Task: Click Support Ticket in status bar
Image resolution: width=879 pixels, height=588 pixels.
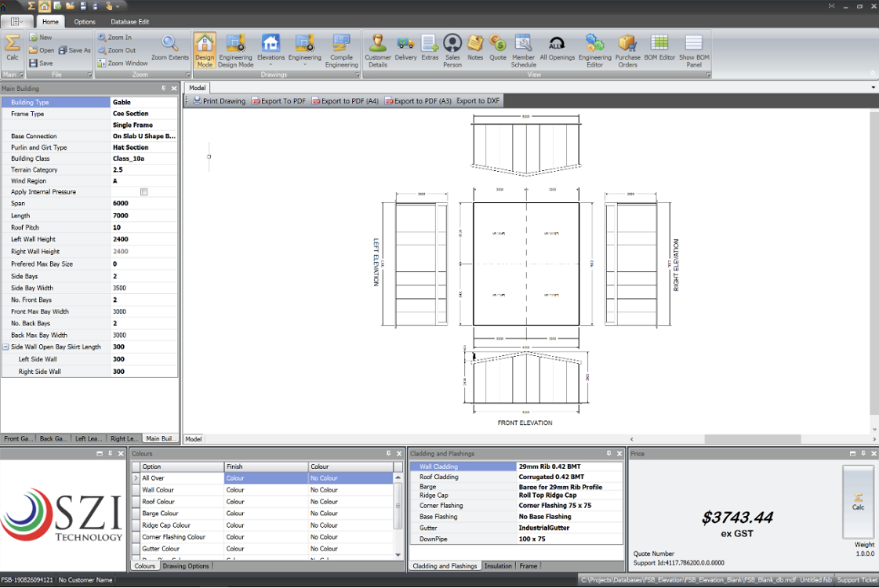Action: [857, 579]
